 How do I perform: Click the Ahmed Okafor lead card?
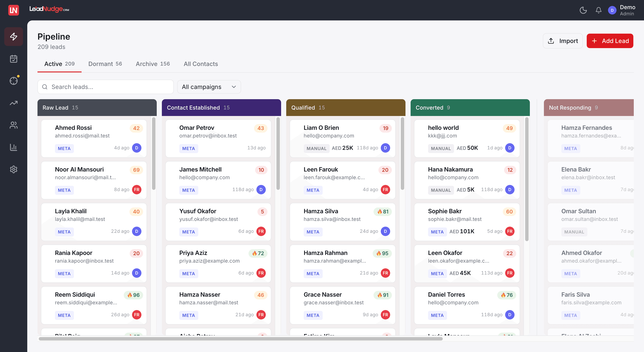(x=591, y=264)
